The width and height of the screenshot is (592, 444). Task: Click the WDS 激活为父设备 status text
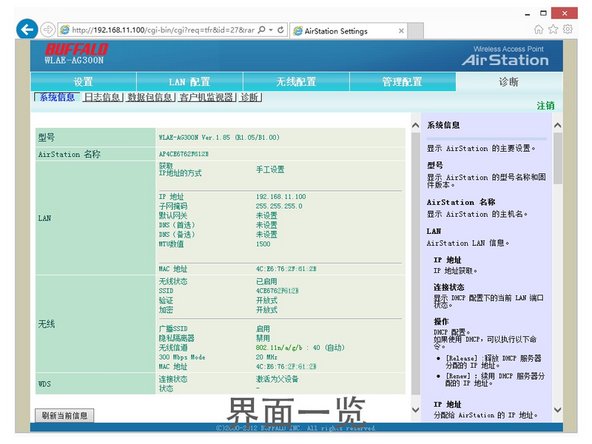pyautogui.click(x=277, y=379)
